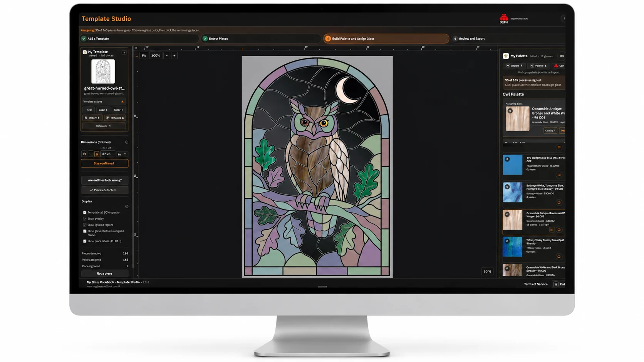Select the Y96 Wedgewood Blue swatch

pos(512,165)
